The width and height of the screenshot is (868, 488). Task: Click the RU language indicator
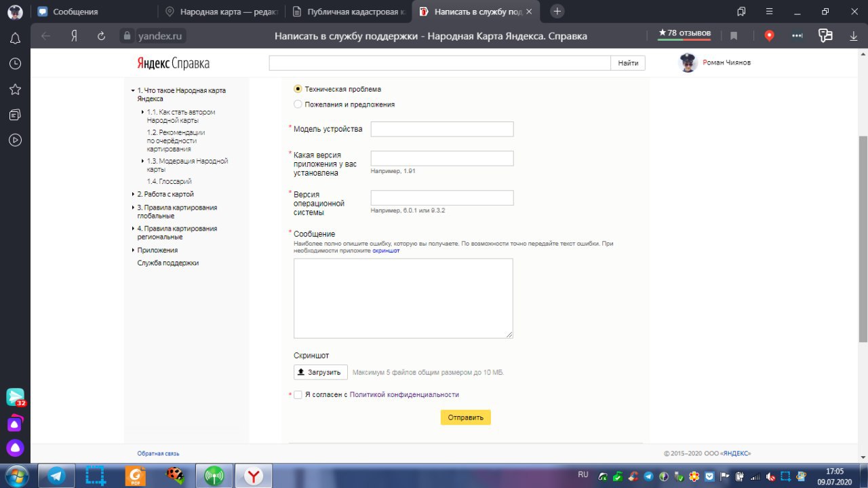click(583, 474)
